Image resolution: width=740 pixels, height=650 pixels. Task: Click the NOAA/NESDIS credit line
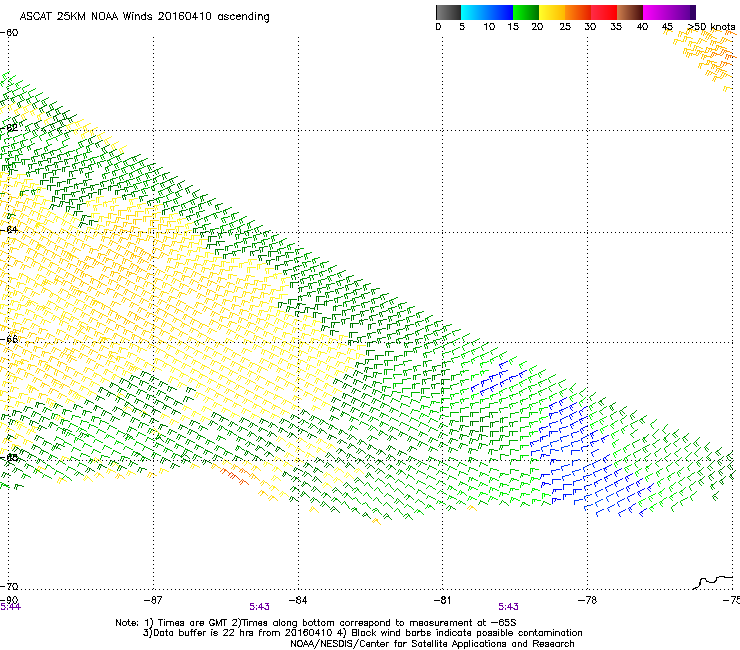(432, 644)
